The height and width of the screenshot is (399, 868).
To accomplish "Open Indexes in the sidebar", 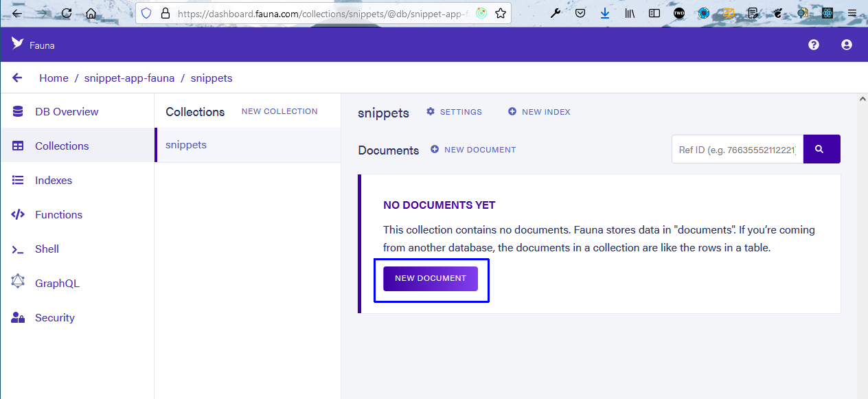I will pos(77,180).
